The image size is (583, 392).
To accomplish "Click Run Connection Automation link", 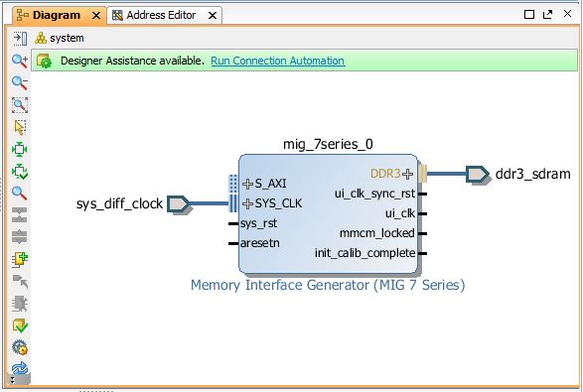I will [x=278, y=61].
